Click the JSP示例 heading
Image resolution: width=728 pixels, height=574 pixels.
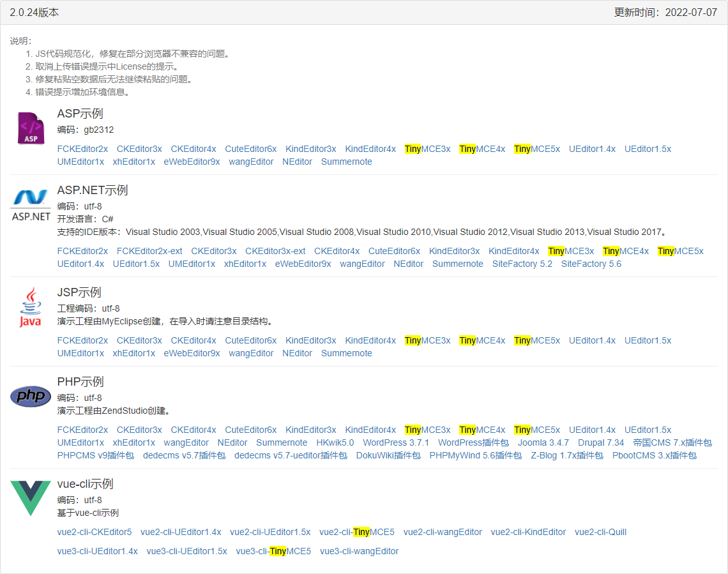tap(79, 292)
